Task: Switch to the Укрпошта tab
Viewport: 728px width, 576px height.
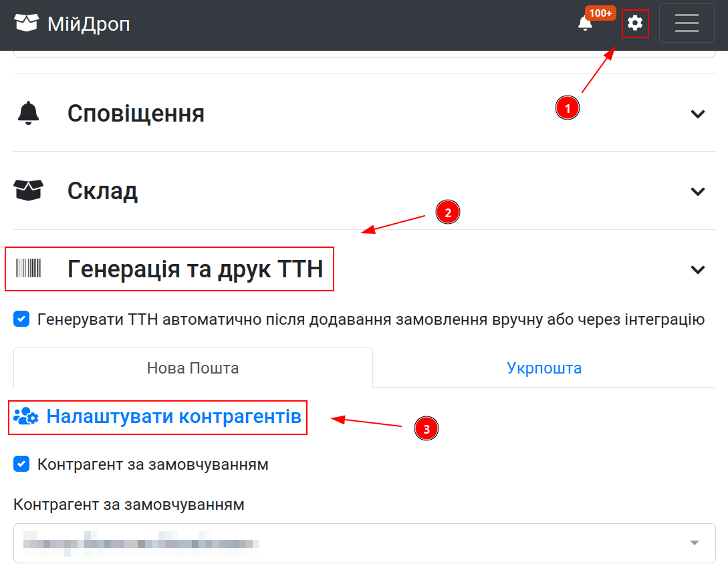Action: [x=544, y=368]
